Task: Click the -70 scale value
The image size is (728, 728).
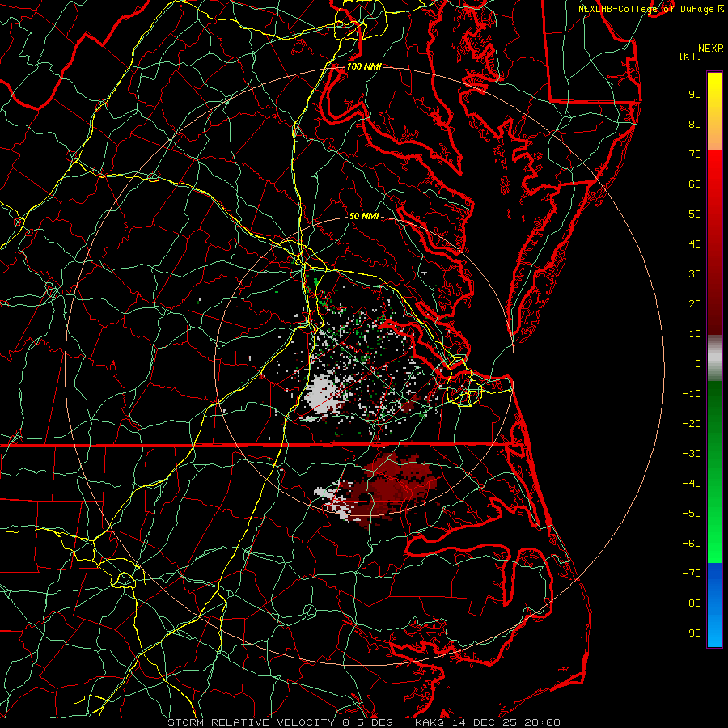Action: (x=692, y=574)
